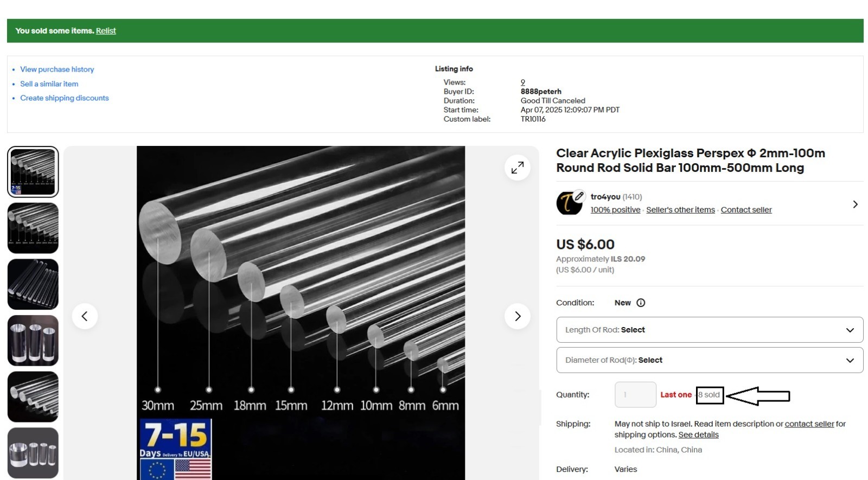Select the third thumbnail with crossed rods
The height and width of the screenshot is (480, 868).
tap(33, 284)
